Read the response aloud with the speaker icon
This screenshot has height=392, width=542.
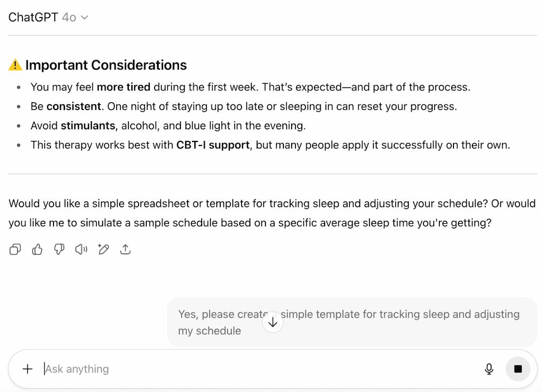tap(81, 249)
